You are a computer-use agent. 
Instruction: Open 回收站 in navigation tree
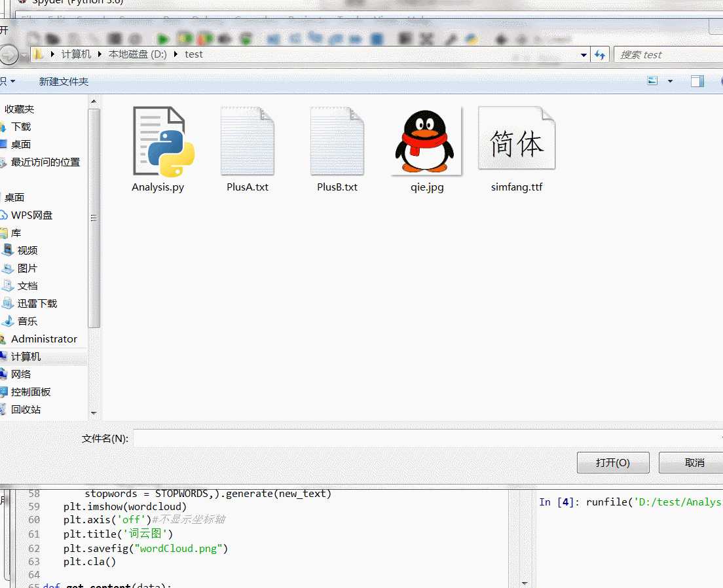[x=26, y=409]
